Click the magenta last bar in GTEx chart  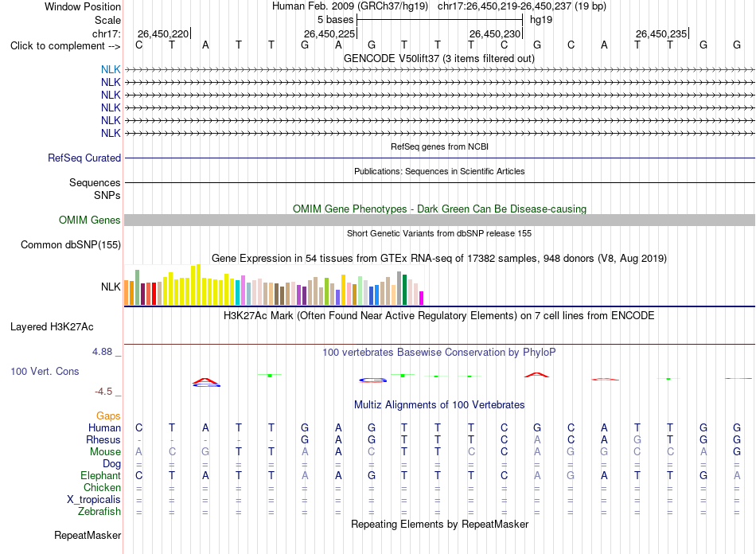(422, 298)
